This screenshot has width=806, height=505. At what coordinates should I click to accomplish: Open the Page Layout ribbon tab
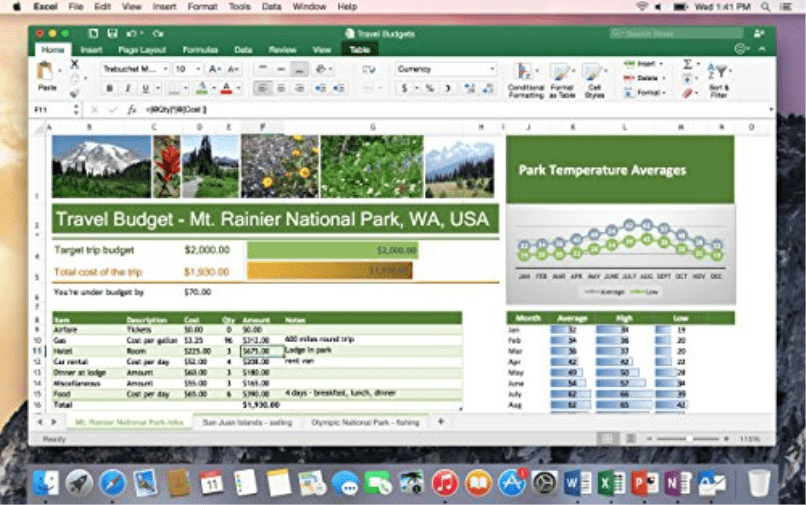[x=142, y=49]
